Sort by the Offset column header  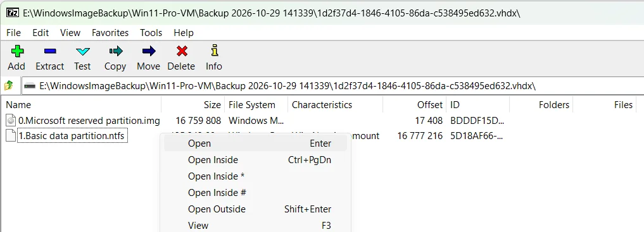(414, 105)
